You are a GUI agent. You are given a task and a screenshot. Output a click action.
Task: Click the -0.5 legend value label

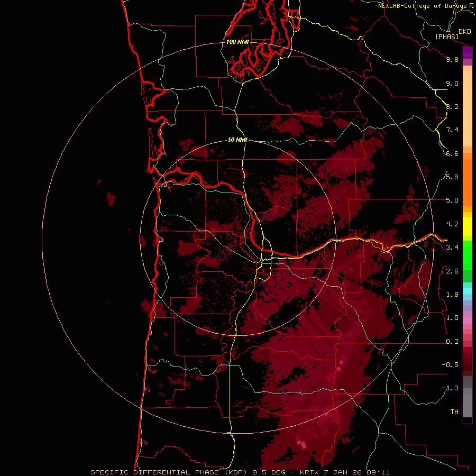pyautogui.click(x=450, y=365)
